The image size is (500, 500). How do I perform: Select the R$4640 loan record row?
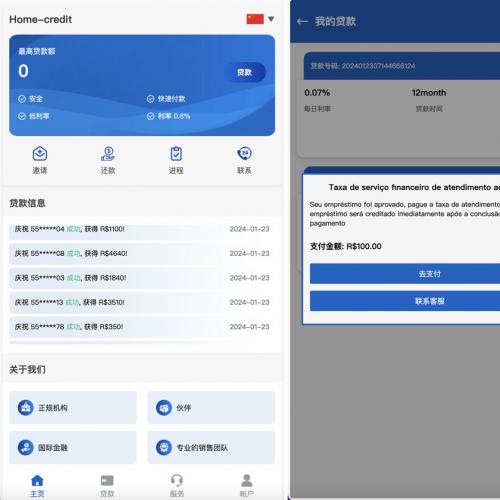(142, 253)
